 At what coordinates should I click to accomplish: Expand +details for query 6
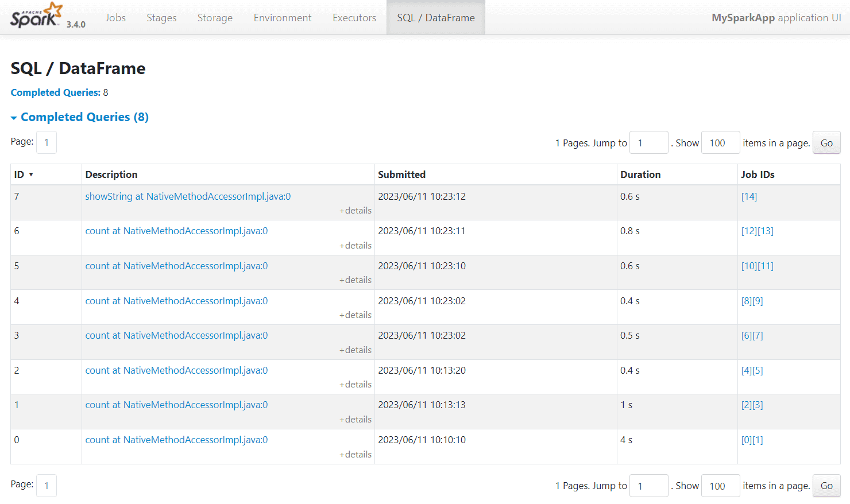pos(356,246)
